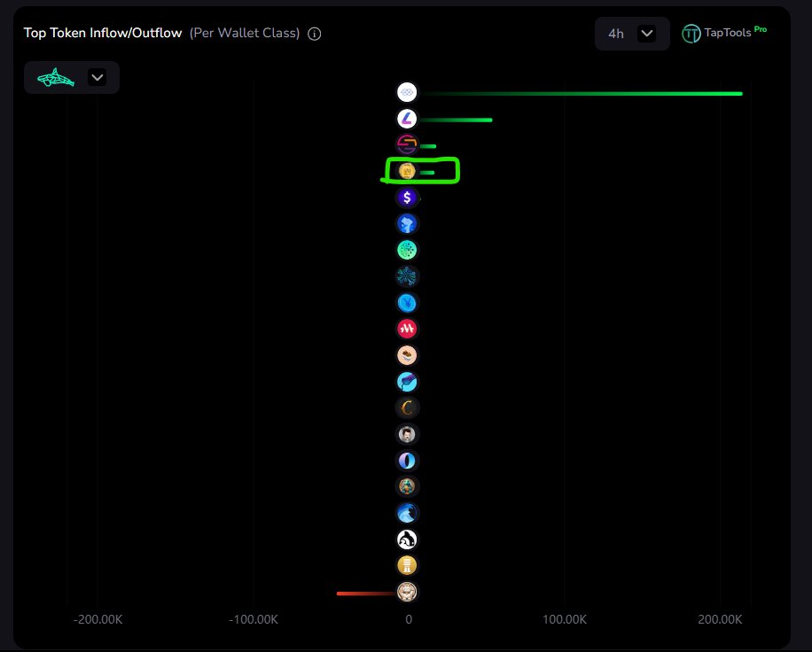The image size is (812, 652).
Task: Click the purple dollar-sign stablecoin icon
Action: [406, 197]
